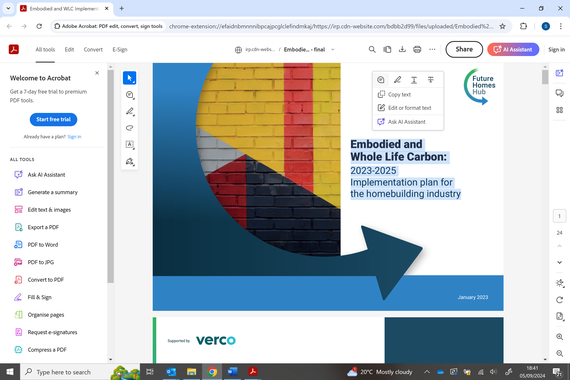Viewport: 570px width, 380px height.
Task: Open the Convert tab
Action: click(93, 49)
